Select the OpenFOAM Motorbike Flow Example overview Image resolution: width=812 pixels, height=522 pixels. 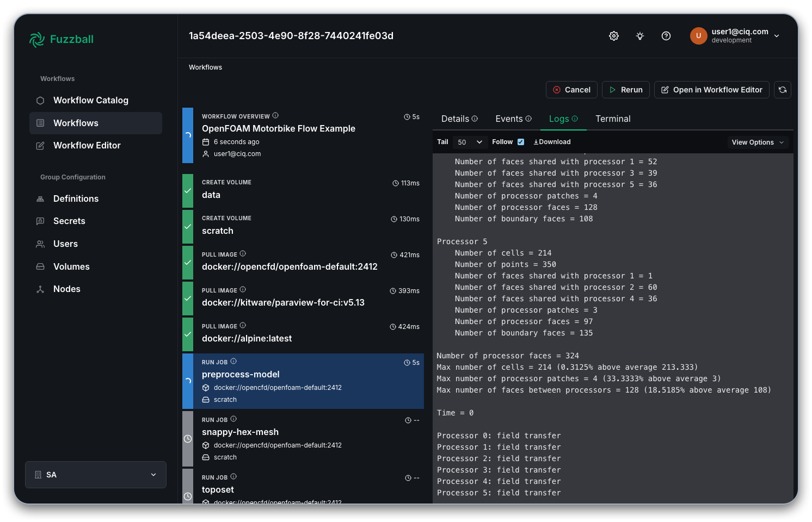tap(303, 135)
